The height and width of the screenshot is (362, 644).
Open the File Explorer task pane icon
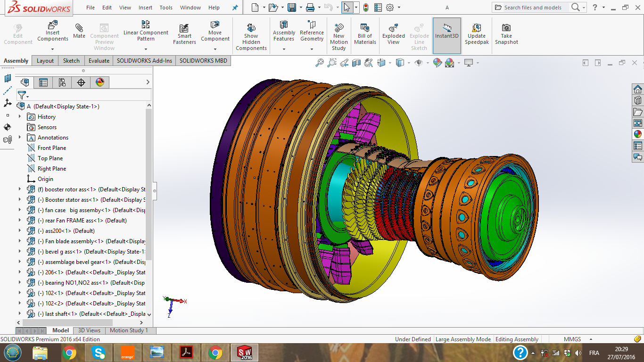pos(638,112)
